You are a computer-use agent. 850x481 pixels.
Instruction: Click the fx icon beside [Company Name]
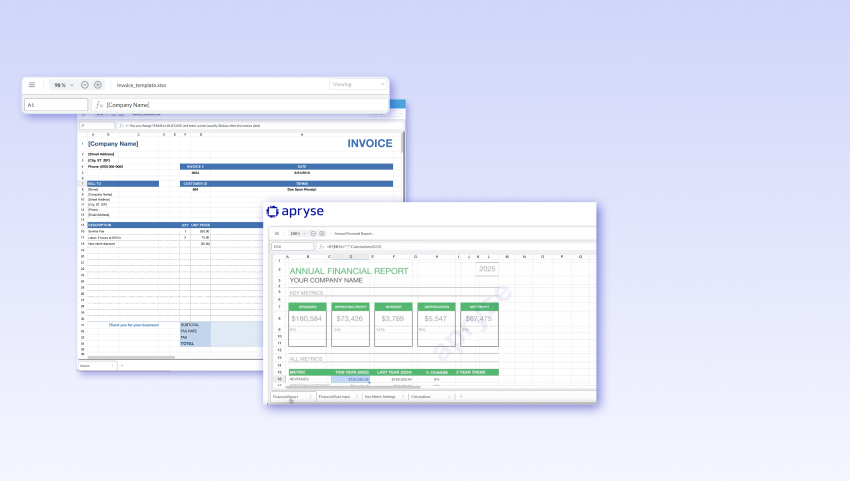click(99, 105)
